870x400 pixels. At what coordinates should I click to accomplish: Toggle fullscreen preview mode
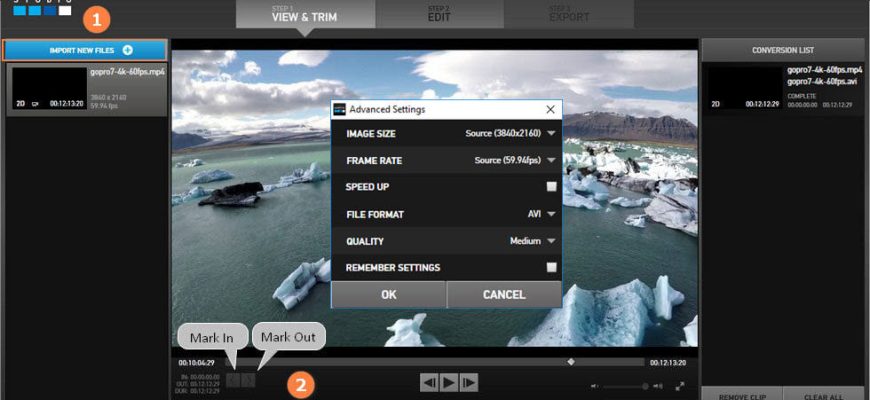click(680, 386)
